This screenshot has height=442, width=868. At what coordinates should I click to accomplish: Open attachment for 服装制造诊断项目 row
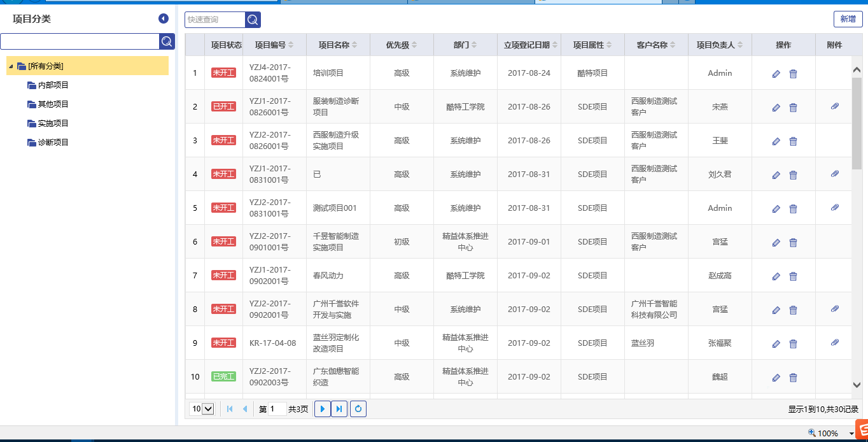[835, 106]
